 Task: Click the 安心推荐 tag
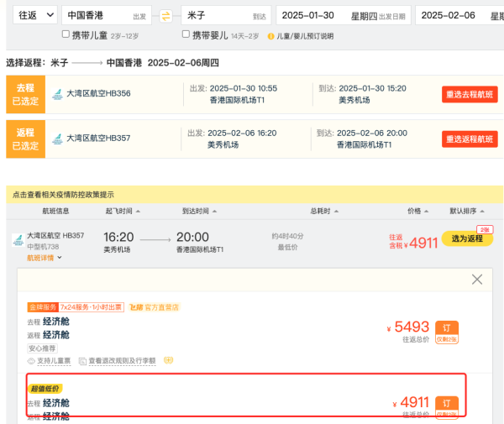pos(42,348)
